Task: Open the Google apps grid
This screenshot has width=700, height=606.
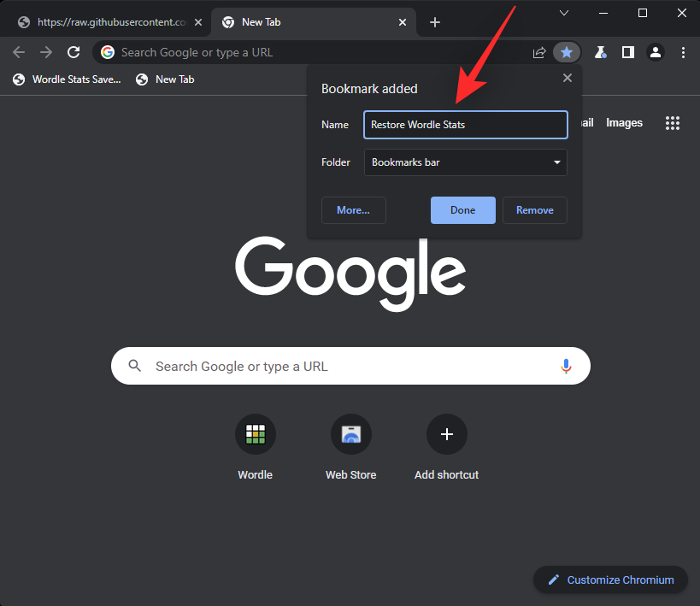Action: click(x=673, y=123)
